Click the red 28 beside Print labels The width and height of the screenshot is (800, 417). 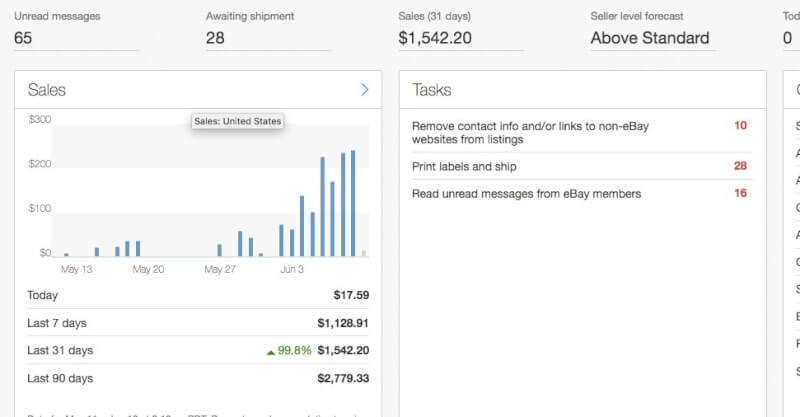pyautogui.click(x=740, y=166)
